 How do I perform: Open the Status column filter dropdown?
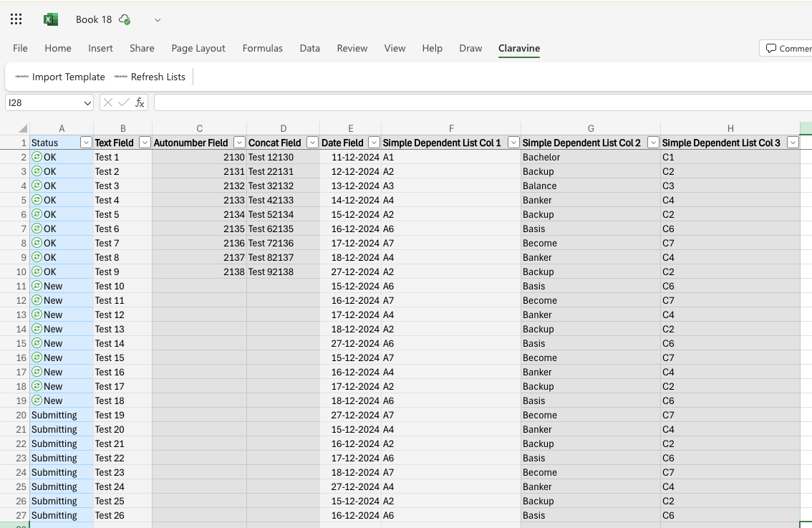(x=86, y=143)
